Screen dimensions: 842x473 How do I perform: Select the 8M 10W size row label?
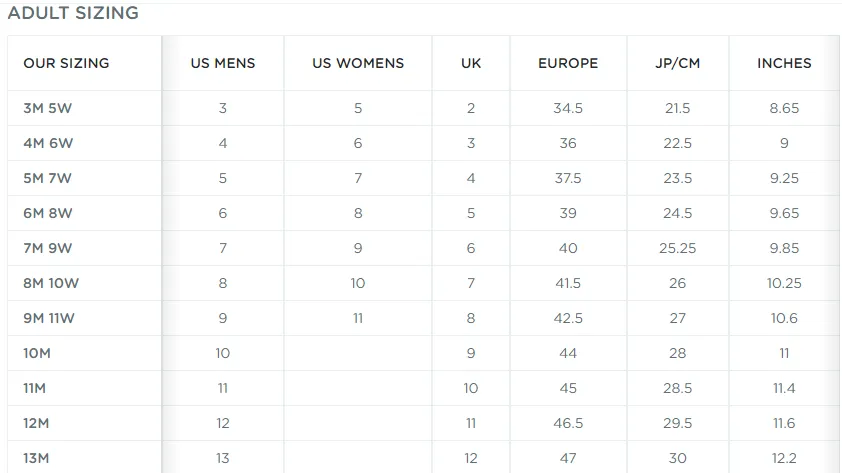(x=51, y=283)
